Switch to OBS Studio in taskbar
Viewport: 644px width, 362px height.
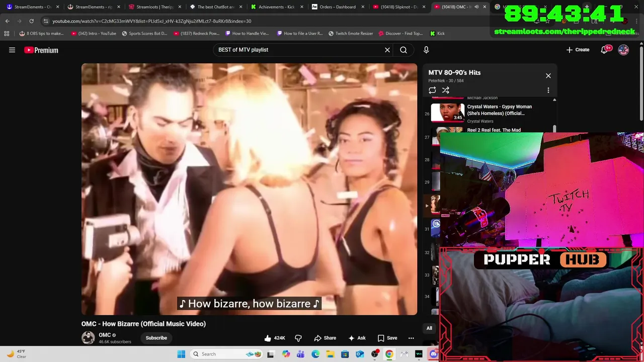375,354
